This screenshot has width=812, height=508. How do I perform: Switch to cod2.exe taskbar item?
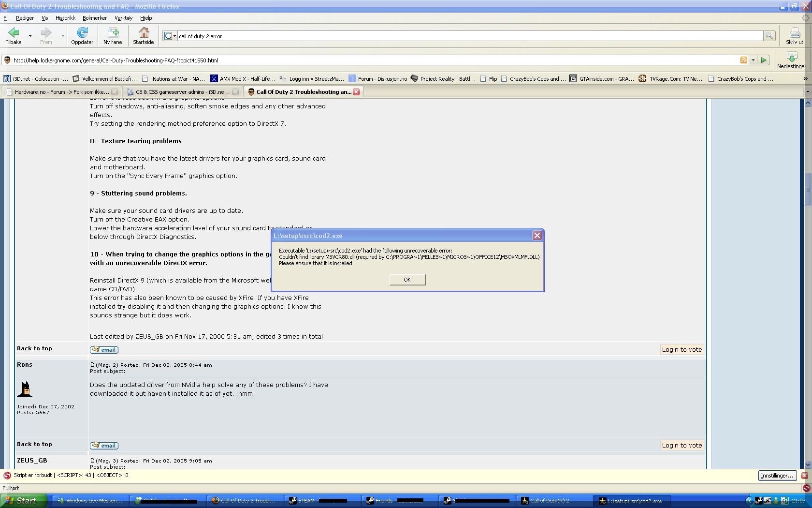coord(632,501)
